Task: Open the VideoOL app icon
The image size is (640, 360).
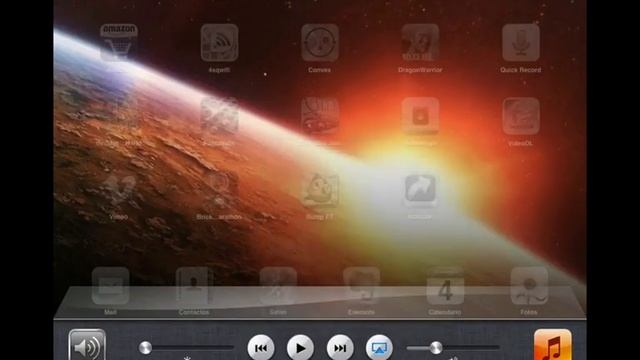Action: [x=521, y=116]
